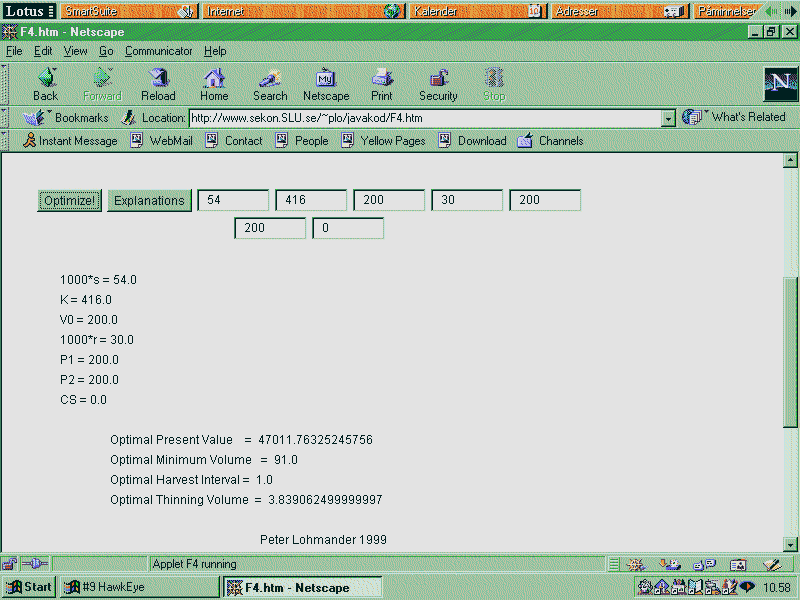Click the input field containing 54

coord(233,200)
